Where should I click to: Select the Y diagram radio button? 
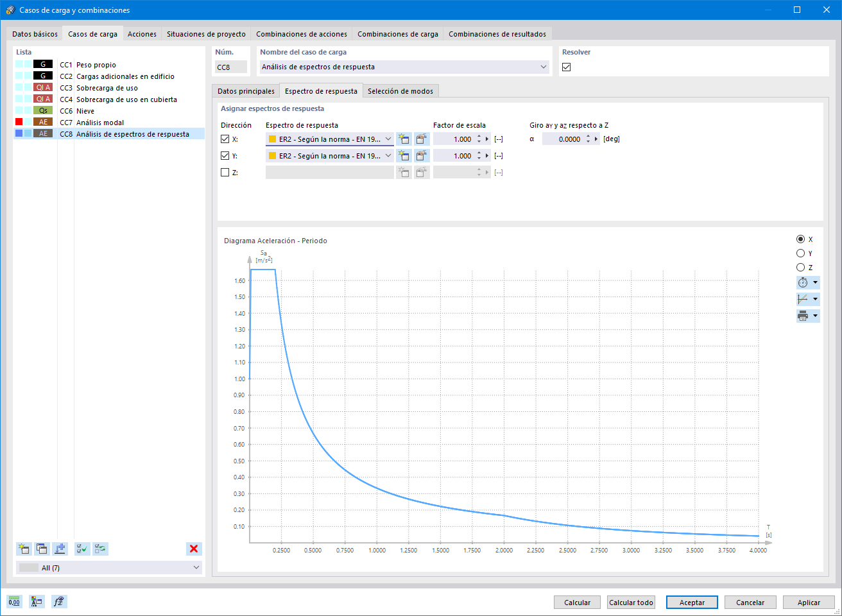point(800,253)
